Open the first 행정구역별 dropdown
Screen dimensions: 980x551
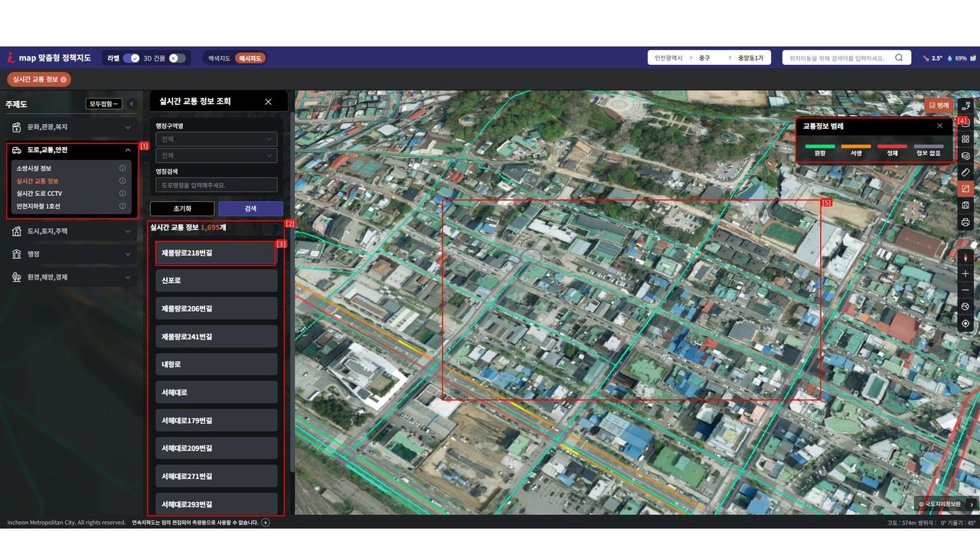click(216, 139)
